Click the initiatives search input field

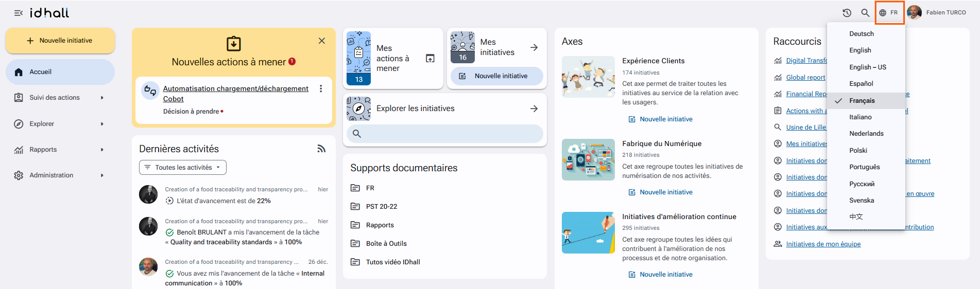click(445, 134)
